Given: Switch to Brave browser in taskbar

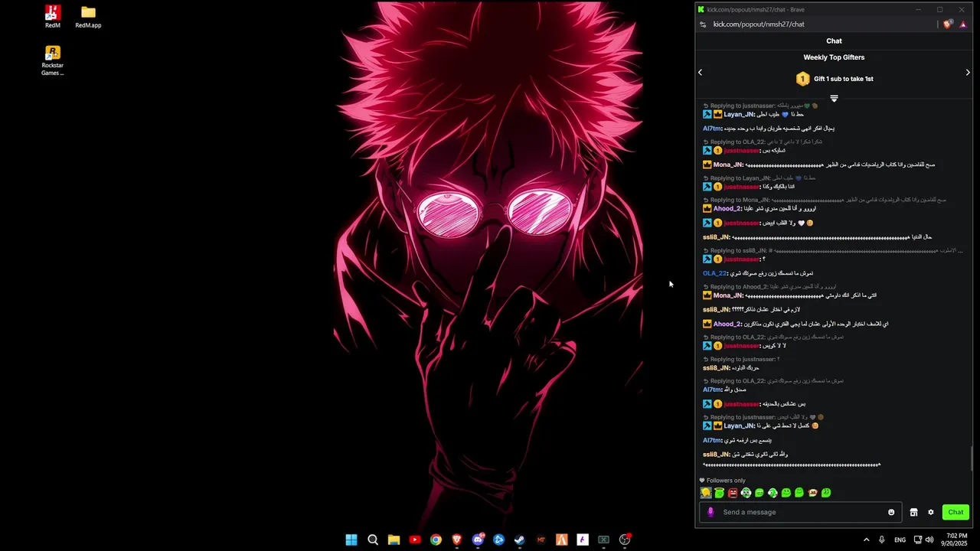Looking at the screenshot, I should [457, 540].
